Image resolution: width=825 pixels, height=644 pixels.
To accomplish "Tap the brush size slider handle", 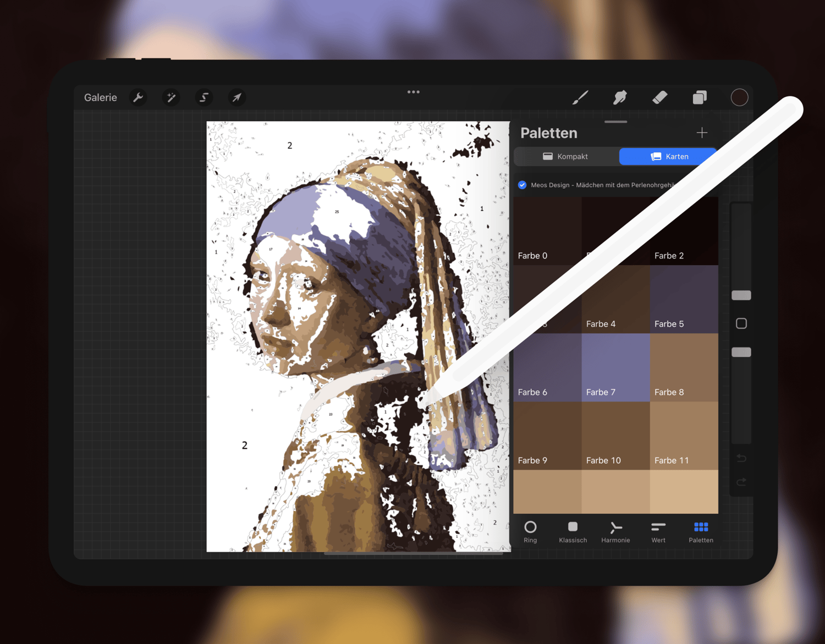I will click(741, 295).
